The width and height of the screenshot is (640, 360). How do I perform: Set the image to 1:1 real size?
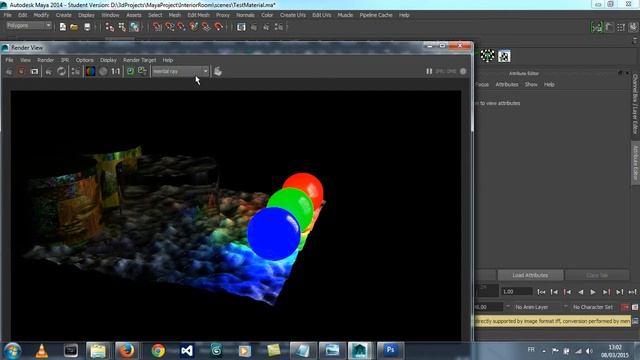pos(116,71)
